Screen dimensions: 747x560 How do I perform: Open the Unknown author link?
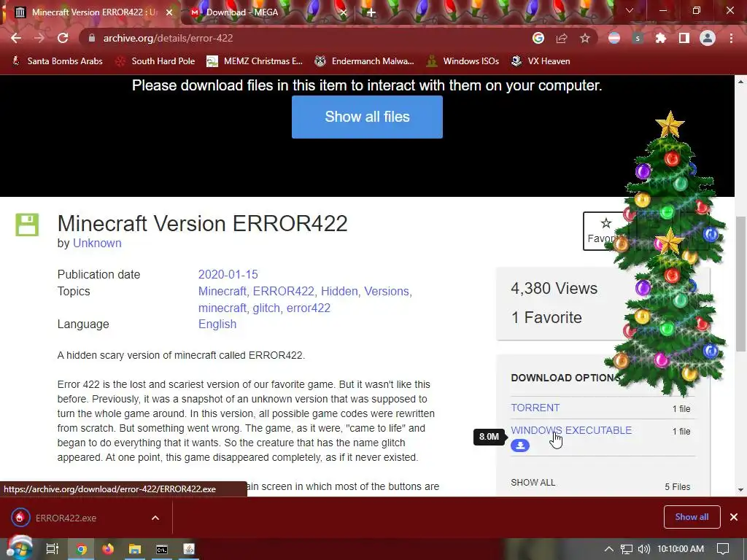97,243
